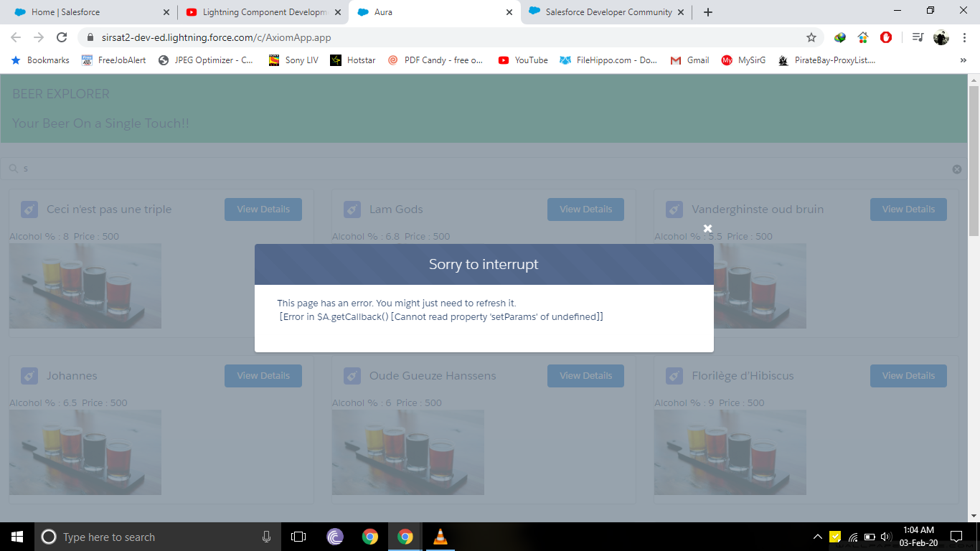Click the Johannes beer image

point(85,452)
